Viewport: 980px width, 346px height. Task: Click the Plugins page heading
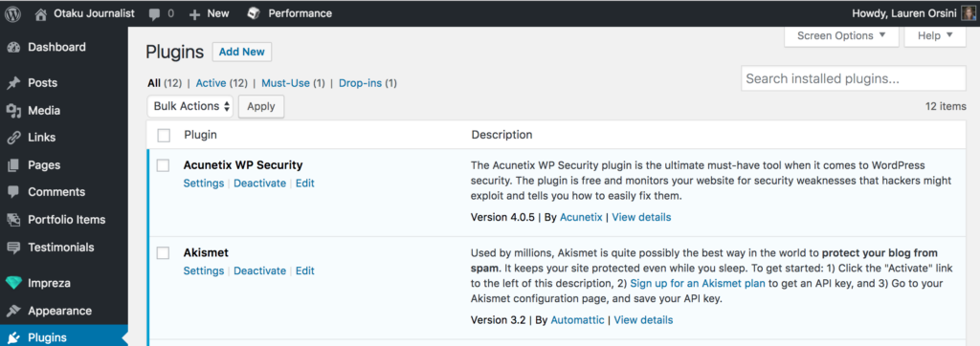pos(175,53)
